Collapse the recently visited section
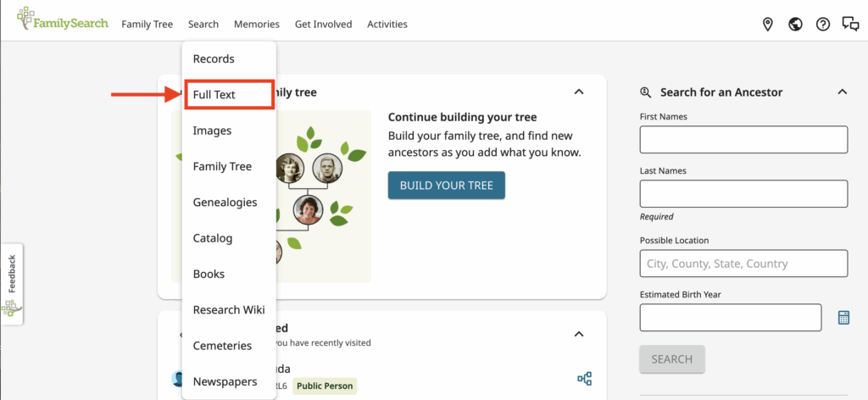The height and width of the screenshot is (400, 868). (x=579, y=334)
